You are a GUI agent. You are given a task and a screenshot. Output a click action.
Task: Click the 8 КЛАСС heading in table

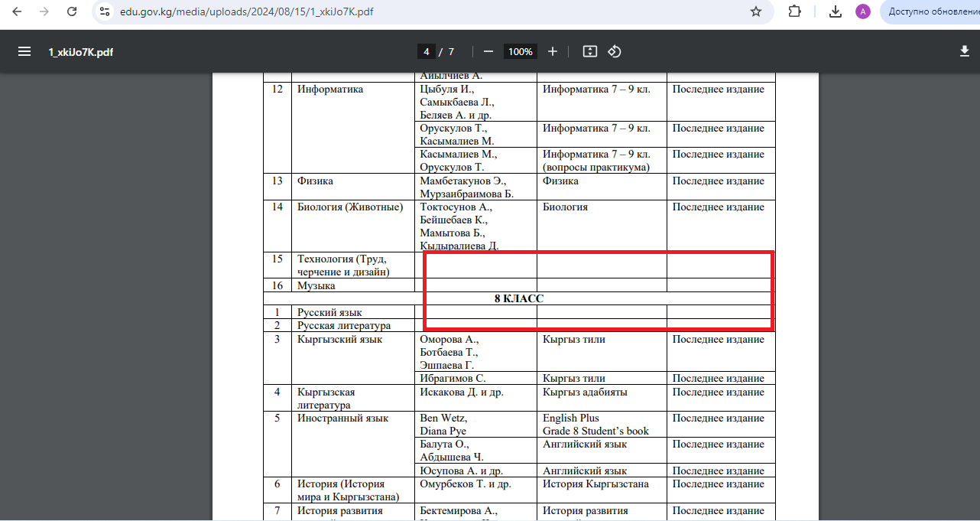tap(519, 298)
